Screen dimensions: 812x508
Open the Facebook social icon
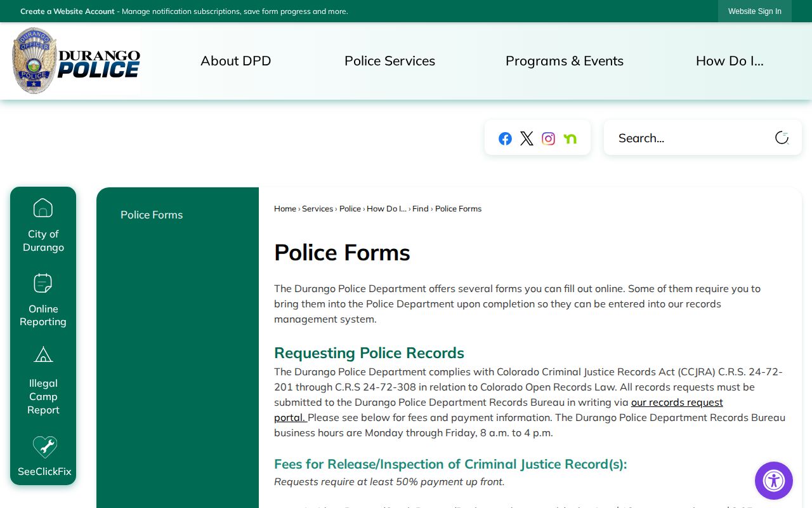point(505,138)
